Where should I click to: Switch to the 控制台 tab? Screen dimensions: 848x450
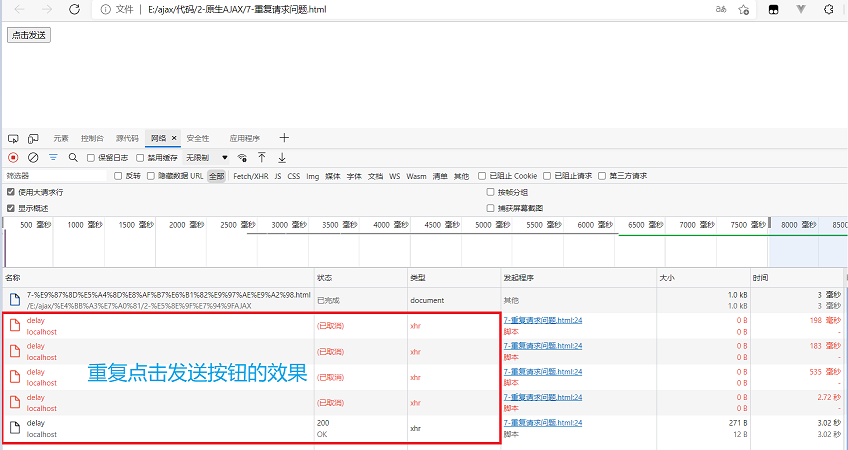pos(92,138)
